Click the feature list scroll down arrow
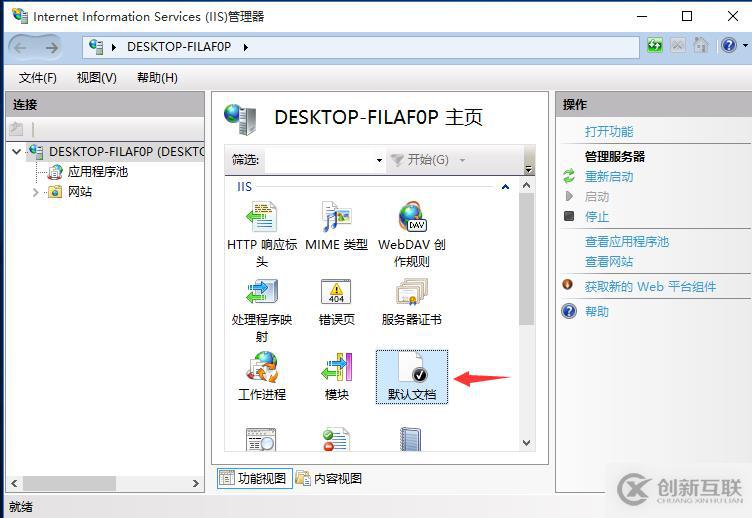752x518 pixels. point(526,443)
